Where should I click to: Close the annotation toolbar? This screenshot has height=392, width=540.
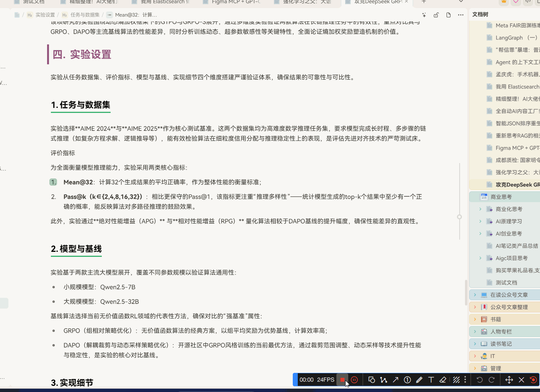(x=522, y=379)
